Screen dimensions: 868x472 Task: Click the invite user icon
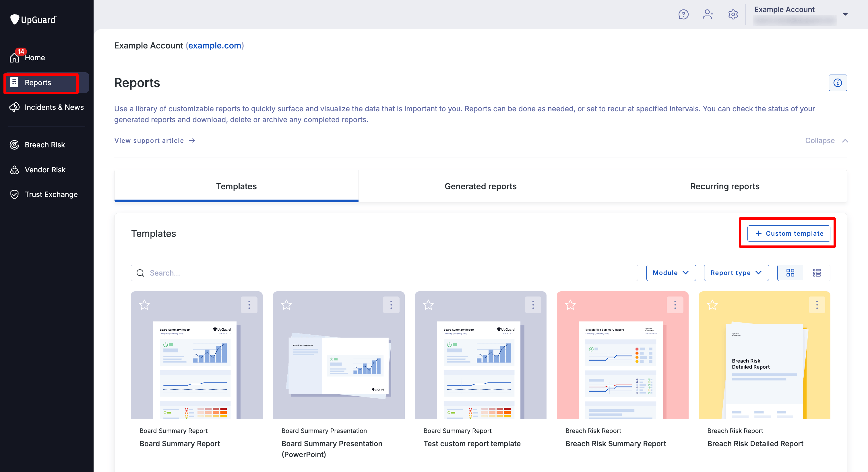(x=708, y=14)
